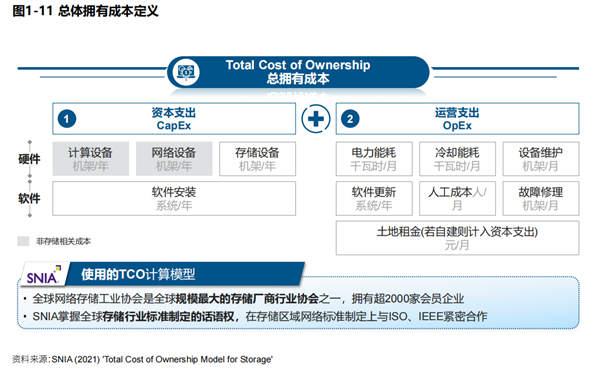
Task: Select the 计算设备 box
Action: click(x=91, y=159)
